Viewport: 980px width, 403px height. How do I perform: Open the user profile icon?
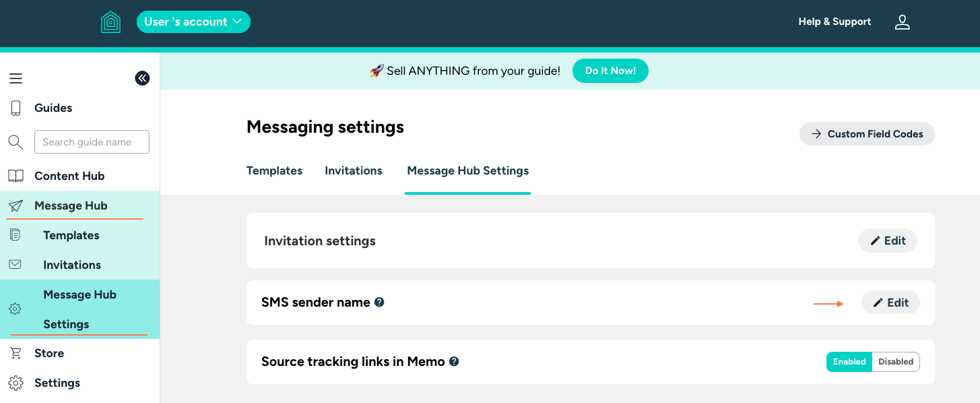tap(902, 22)
